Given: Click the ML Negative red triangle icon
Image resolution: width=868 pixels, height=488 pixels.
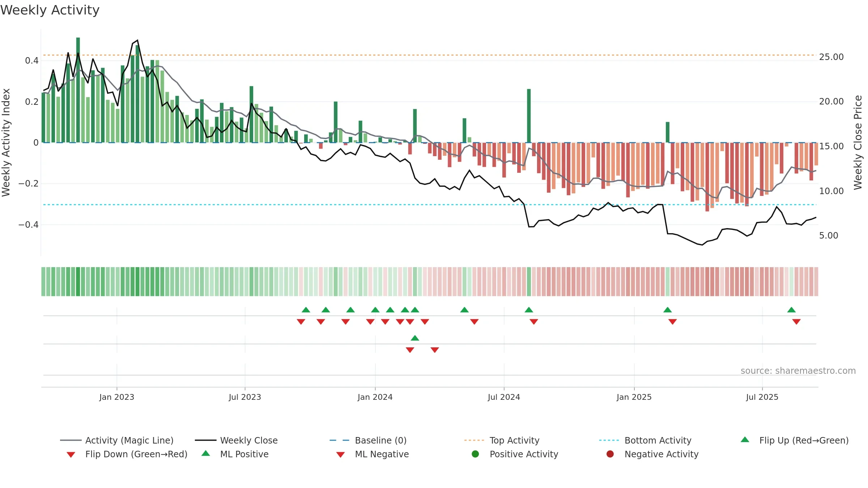Looking at the screenshot, I should (x=340, y=455).
